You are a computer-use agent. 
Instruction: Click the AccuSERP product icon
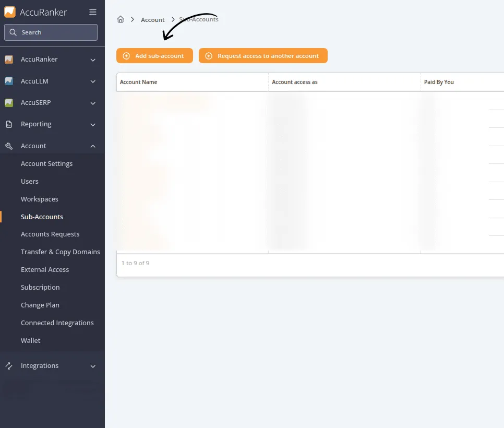[9, 103]
